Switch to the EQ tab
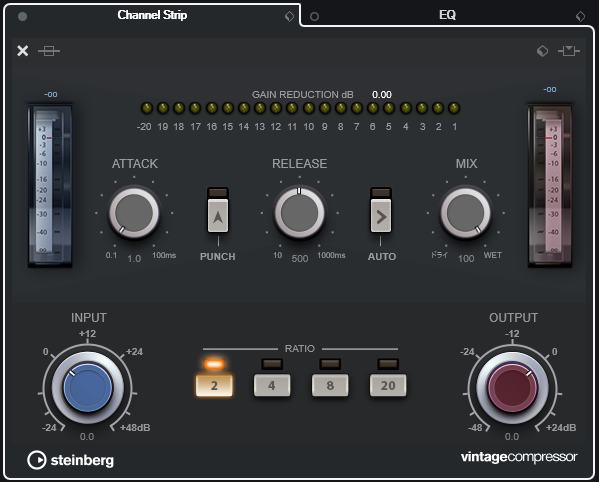This screenshot has height=482, width=599. (447, 15)
